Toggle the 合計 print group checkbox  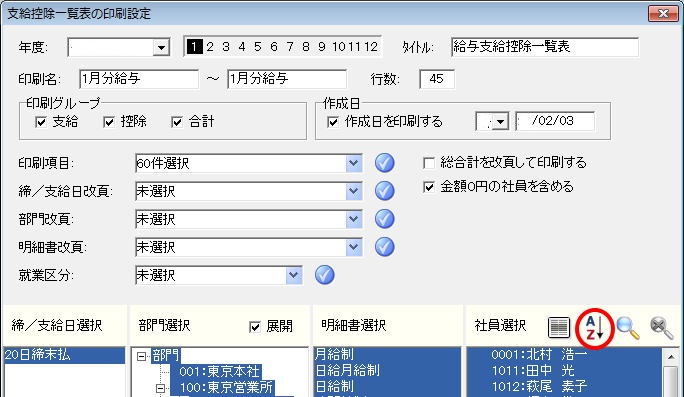coord(177,122)
